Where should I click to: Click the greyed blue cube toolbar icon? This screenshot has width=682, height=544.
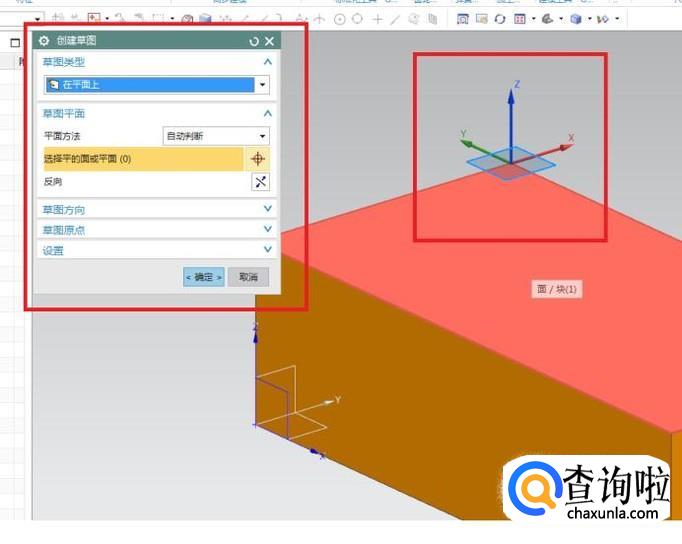pyautogui.click(x=205, y=19)
